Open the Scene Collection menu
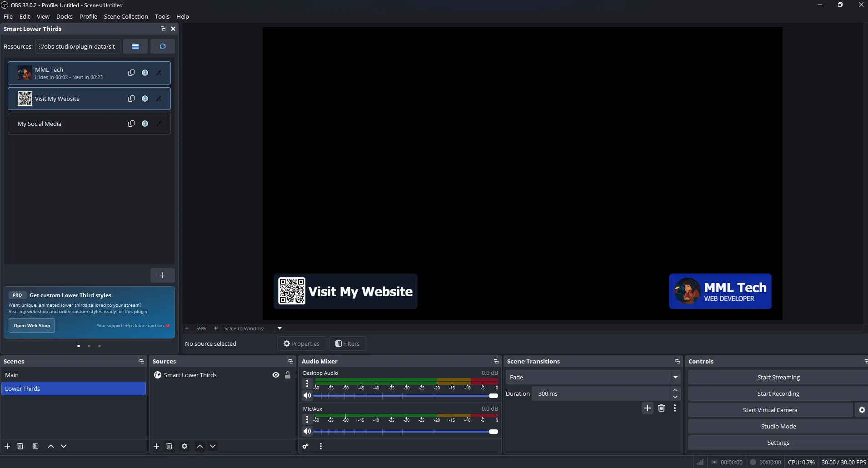This screenshot has height=468, width=868. tap(126, 16)
